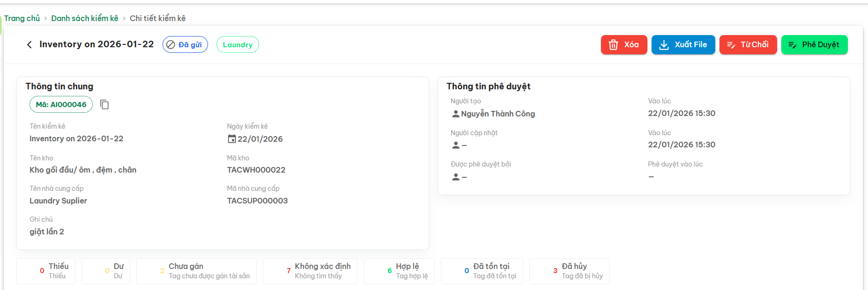The height and width of the screenshot is (290, 868).
Task: Open the Đã hủy cancelled tags tab
Action: (x=569, y=271)
